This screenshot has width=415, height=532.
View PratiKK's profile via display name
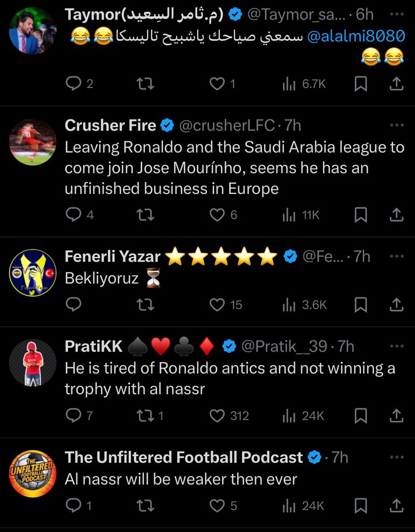coord(94,346)
